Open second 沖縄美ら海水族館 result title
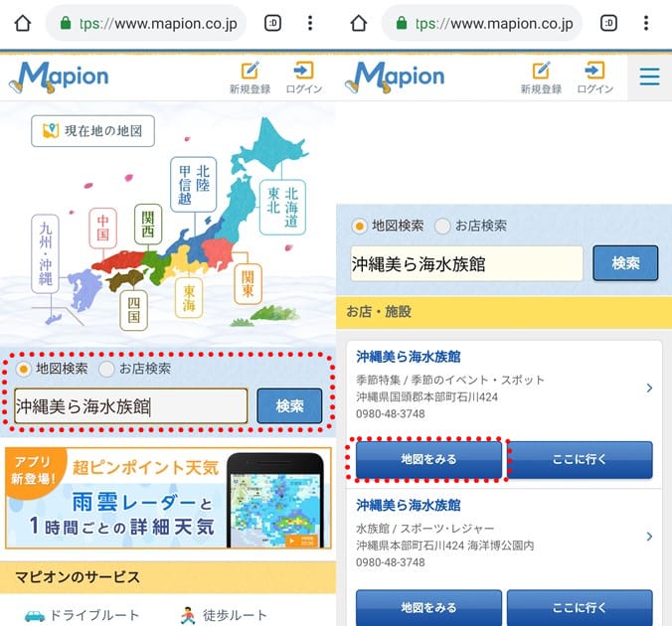672x626 pixels. point(408,505)
